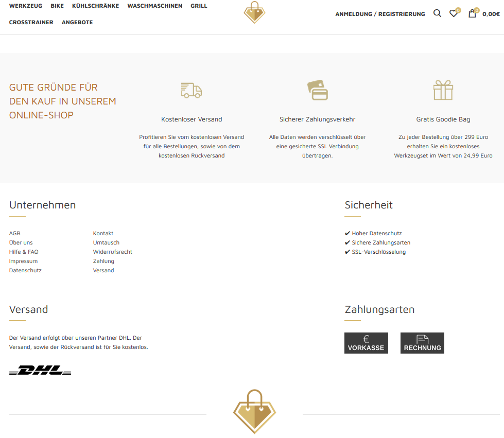Screen dimensions: 504x438
Task: Open the Grill menu category
Action: click(199, 6)
